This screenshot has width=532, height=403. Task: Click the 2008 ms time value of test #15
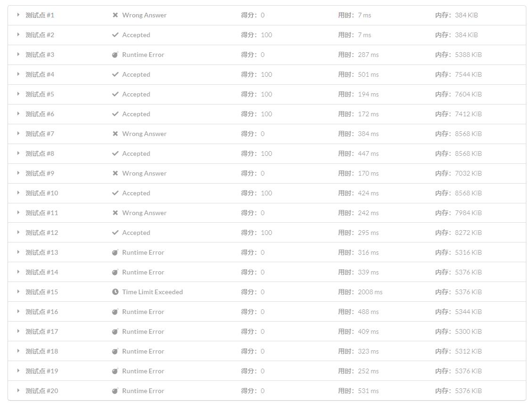[370, 292]
